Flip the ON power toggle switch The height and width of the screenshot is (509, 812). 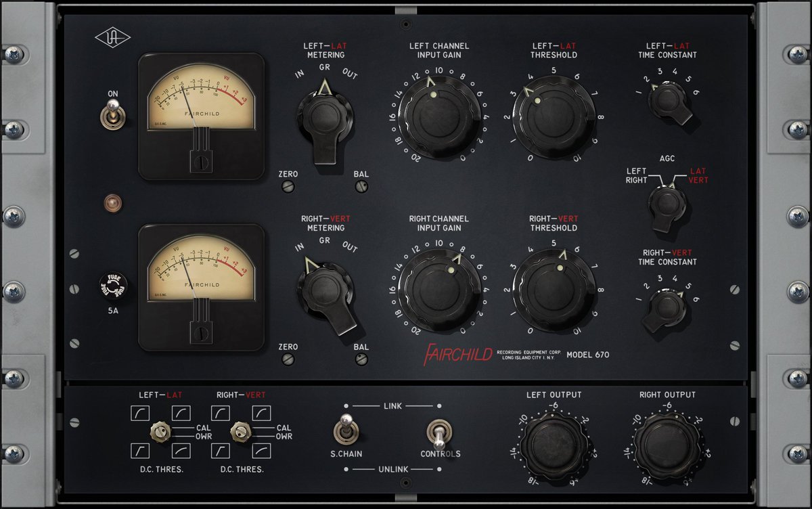[x=112, y=114]
